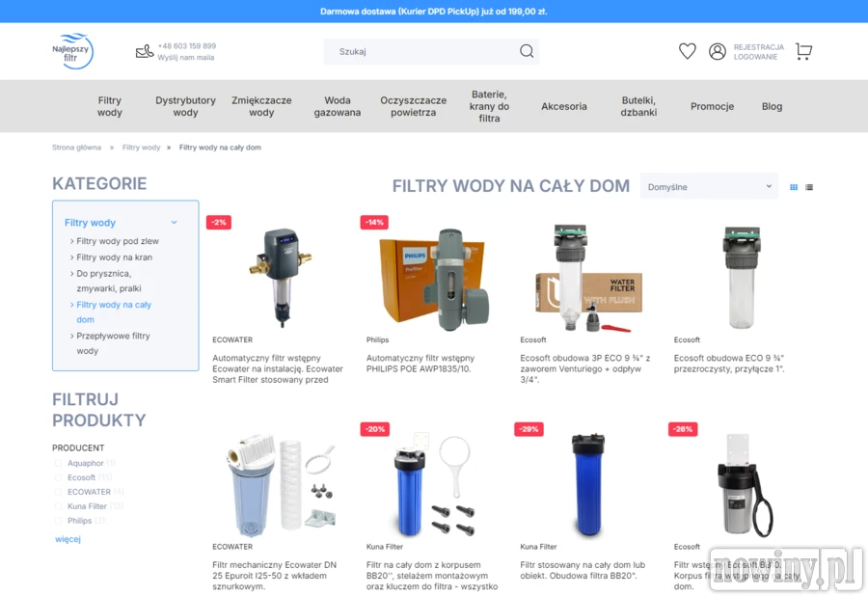Image resolution: width=868 pixels, height=596 pixels.
Task: Open 'Filtr mechaniczny Ecowater DN 25' title
Action: (275, 576)
